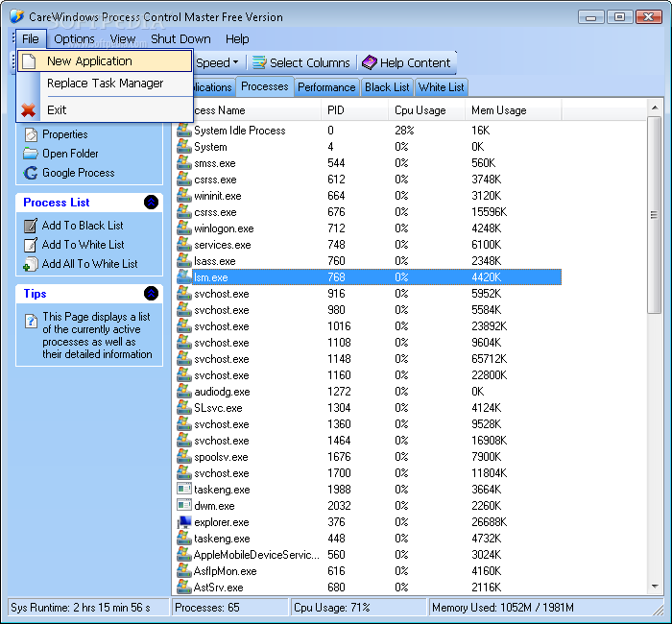Click the spoolsv.exe process icon

[x=184, y=456]
